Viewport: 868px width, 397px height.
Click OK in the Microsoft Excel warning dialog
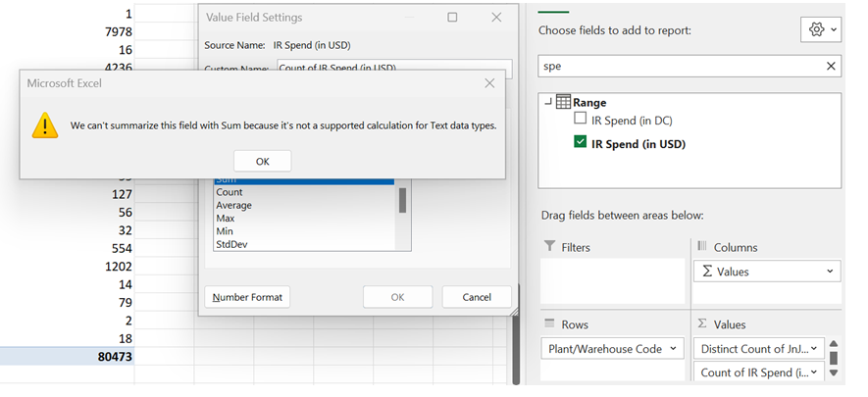click(263, 162)
